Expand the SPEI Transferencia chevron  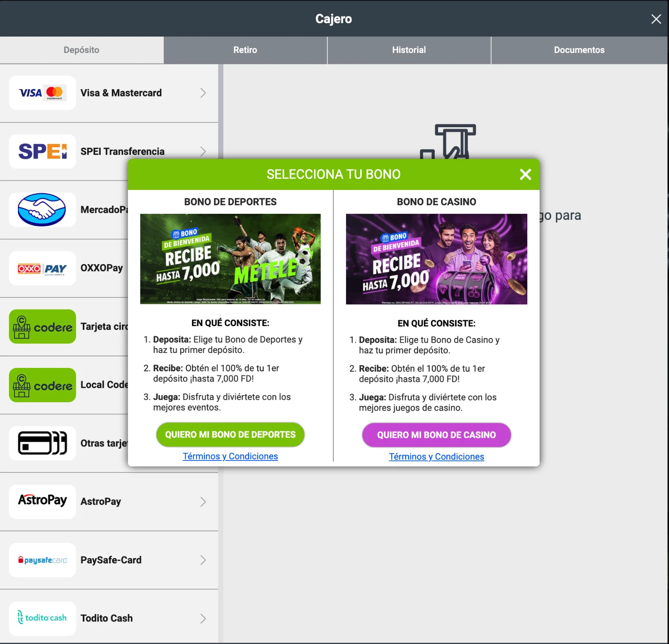203,152
